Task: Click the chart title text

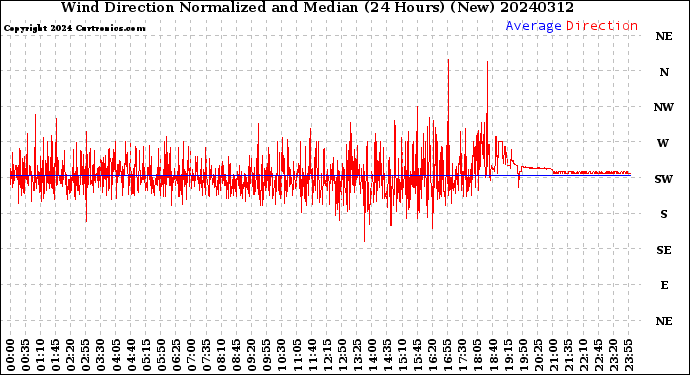Action: [x=317, y=7]
